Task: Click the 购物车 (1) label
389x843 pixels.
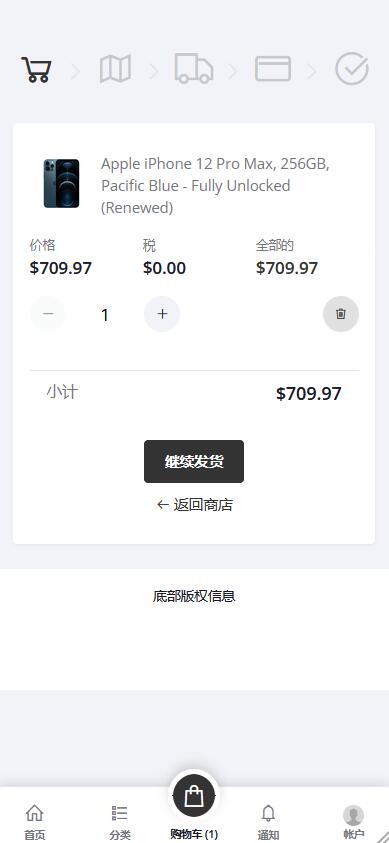Action: [194, 834]
